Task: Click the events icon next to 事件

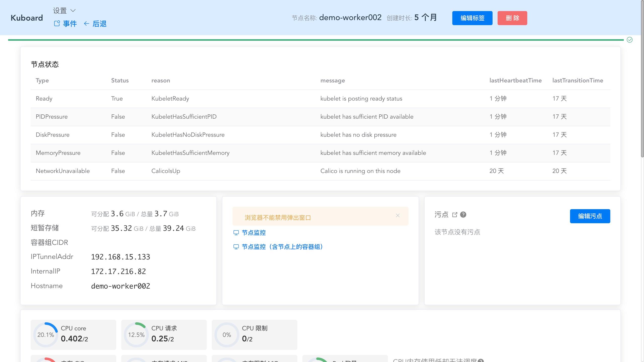Action: pos(57,23)
